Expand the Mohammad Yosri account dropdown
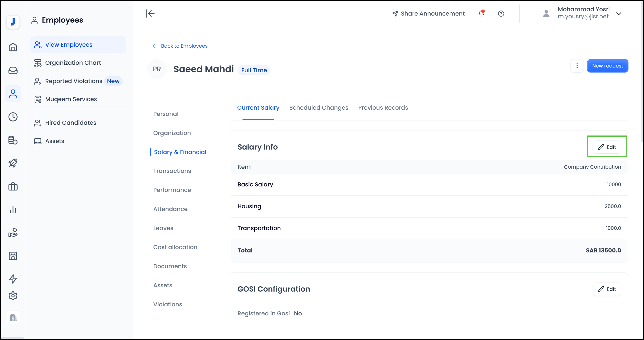 point(619,14)
